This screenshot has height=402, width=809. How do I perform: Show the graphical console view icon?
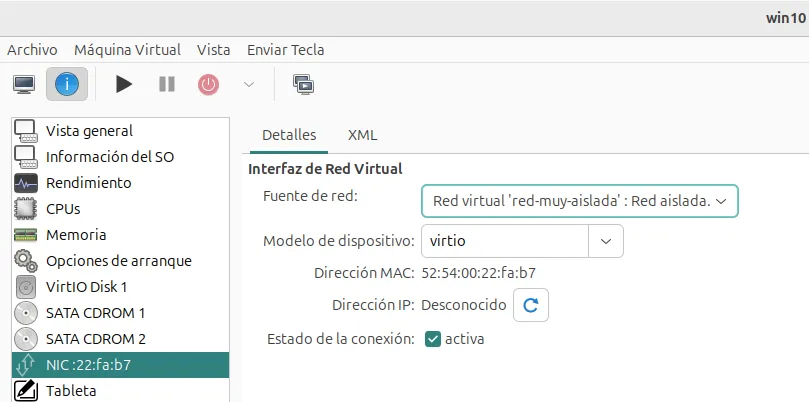(x=24, y=84)
